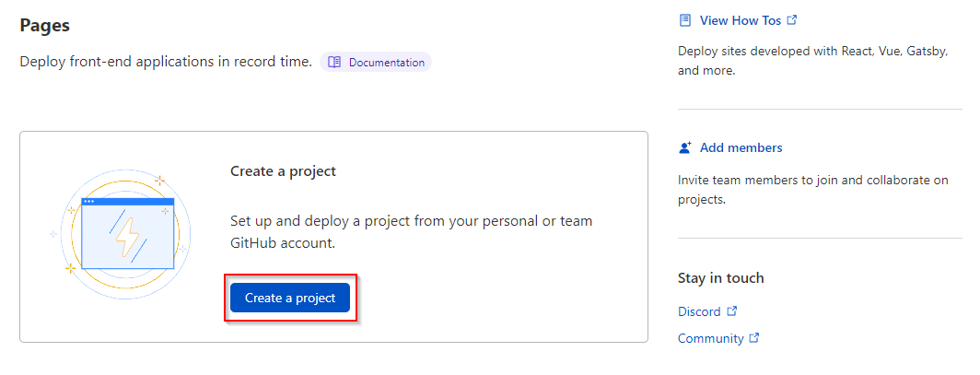Click the external-link icon next to Community

753,337
